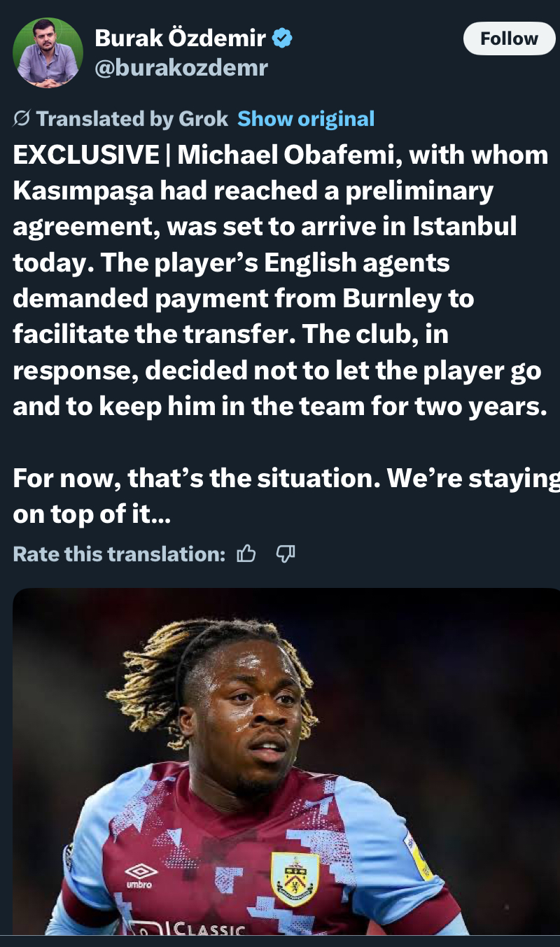This screenshot has height=947, width=560.
Task: Open the @burakozdemr handle link
Action: coord(181,68)
